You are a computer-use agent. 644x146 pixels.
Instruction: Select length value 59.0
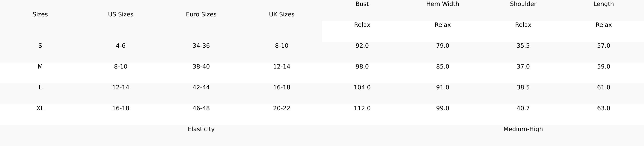pos(603,67)
